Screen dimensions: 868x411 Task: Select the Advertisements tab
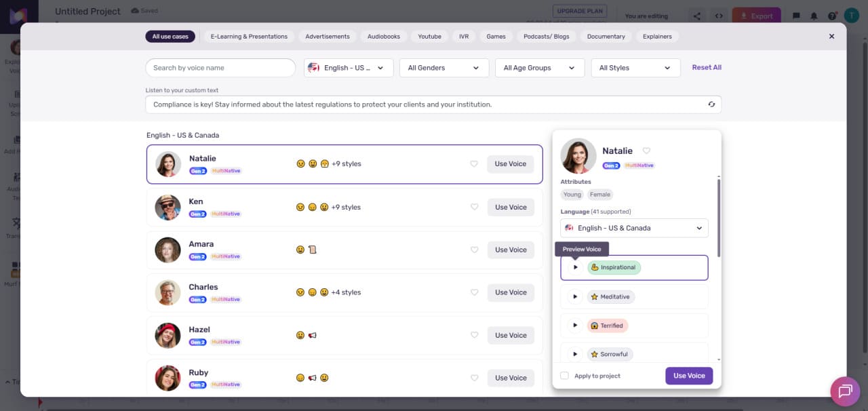coord(328,37)
